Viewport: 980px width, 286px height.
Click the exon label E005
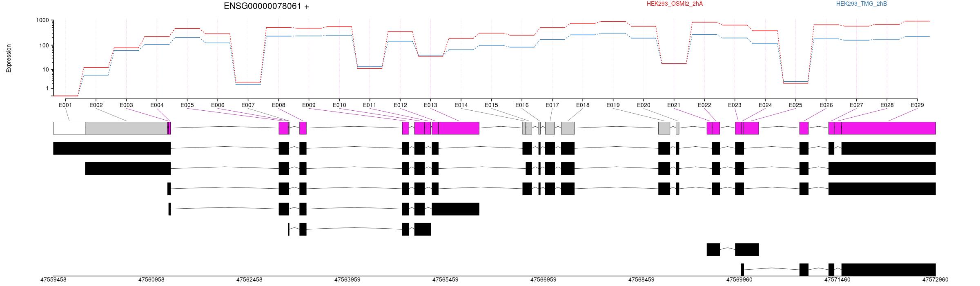tap(187, 105)
